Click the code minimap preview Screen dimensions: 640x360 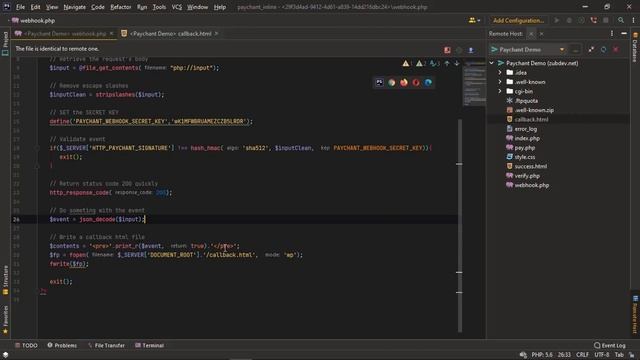tap(474, 84)
